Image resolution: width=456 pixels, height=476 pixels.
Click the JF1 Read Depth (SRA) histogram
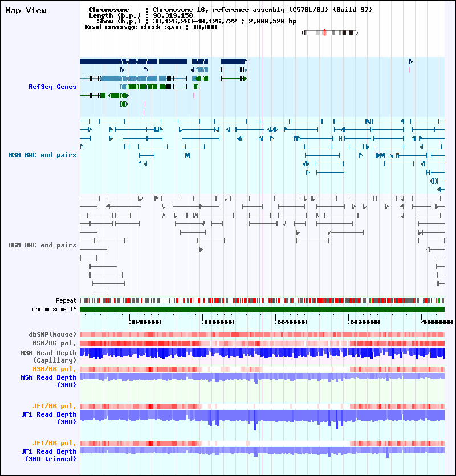tap(262, 420)
